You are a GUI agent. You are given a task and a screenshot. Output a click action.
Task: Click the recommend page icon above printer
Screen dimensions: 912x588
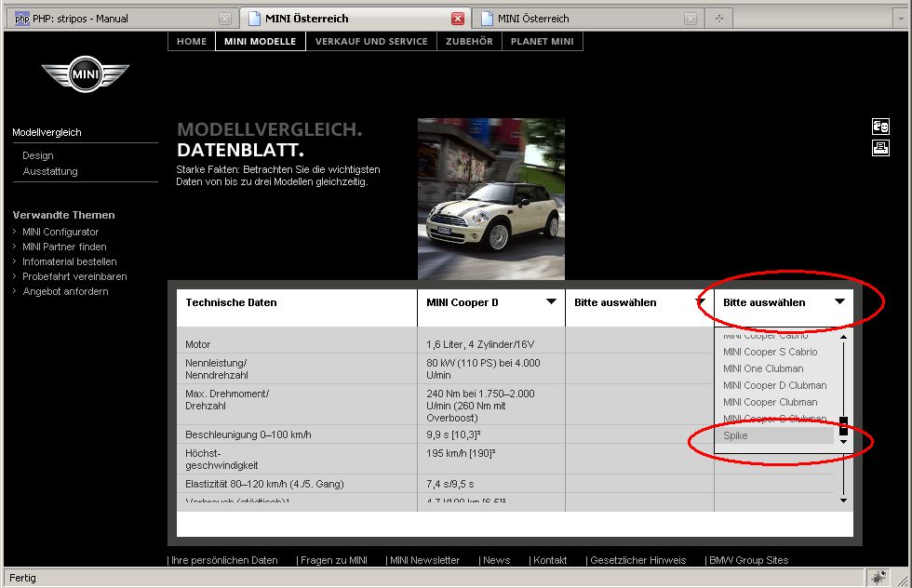click(880, 127)
